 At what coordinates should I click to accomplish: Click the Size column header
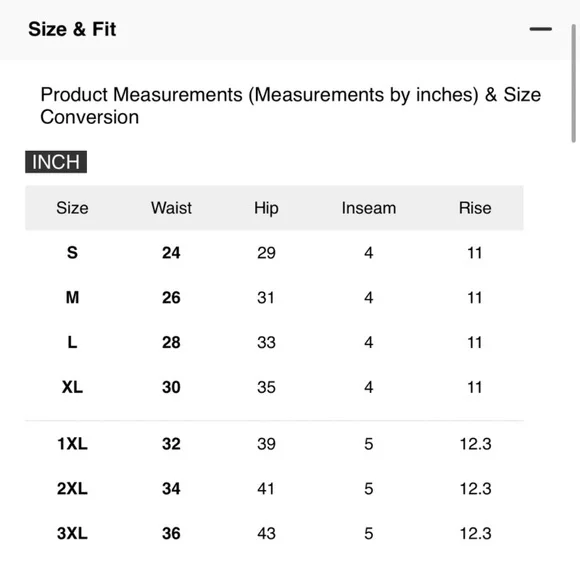72,208
